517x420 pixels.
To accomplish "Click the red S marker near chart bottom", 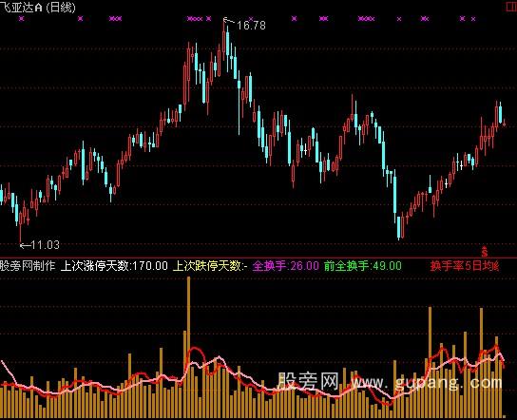I will (485, 252).
